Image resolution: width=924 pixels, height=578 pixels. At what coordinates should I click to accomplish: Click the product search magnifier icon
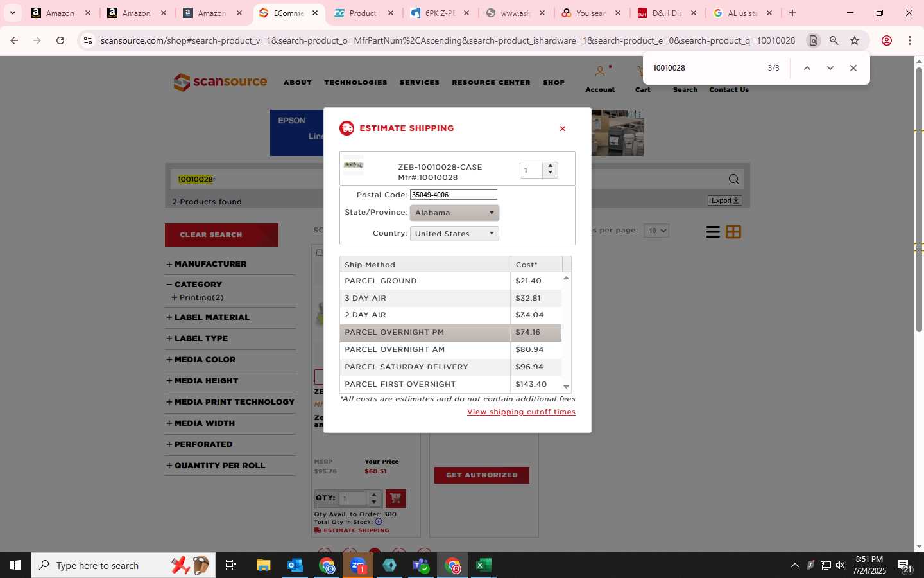[x=733, y=179]
